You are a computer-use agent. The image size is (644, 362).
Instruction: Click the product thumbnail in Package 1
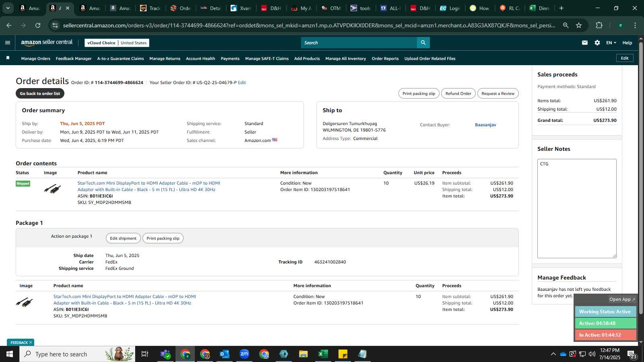25,302
